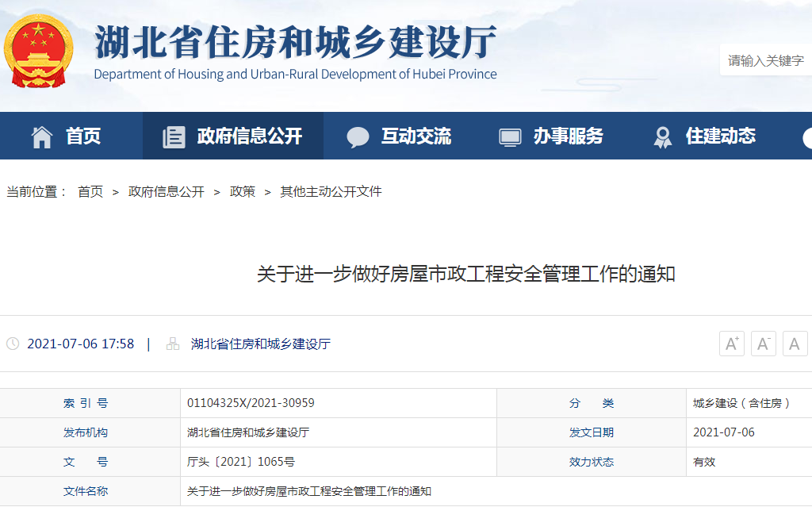The image size is (812, 507).
Task: Go to 其他主动公开文件 in the breadcrumb
Action: tap(331, 192)
